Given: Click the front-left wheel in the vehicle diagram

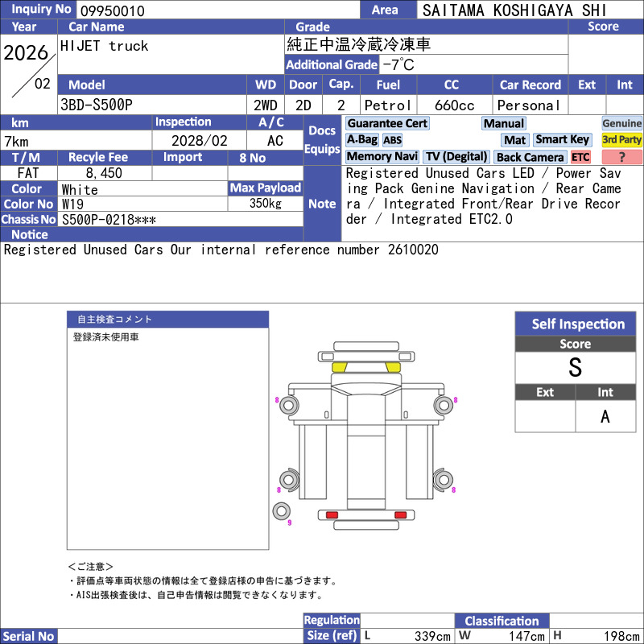Looking at the screenshot, I should [289, 406].
